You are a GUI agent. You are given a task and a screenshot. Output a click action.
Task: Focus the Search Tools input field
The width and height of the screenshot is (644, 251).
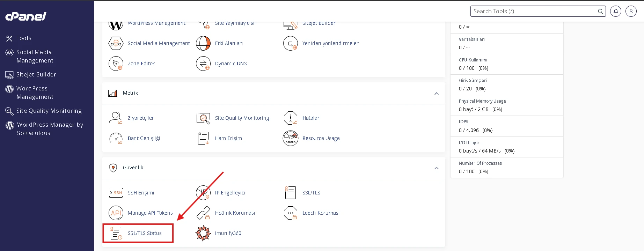534,11
